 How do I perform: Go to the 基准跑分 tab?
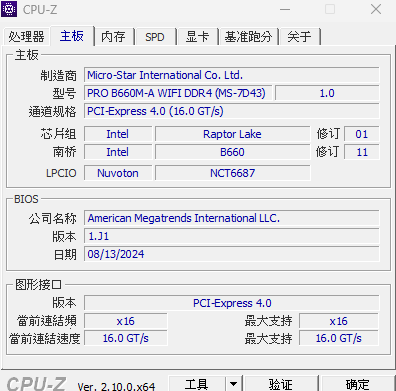(x=248, y=37)
